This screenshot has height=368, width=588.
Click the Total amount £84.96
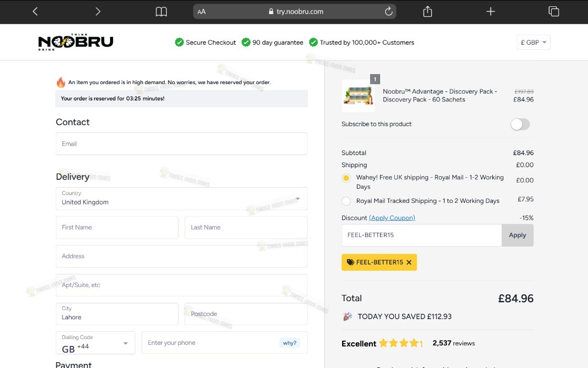coord(516,299)
